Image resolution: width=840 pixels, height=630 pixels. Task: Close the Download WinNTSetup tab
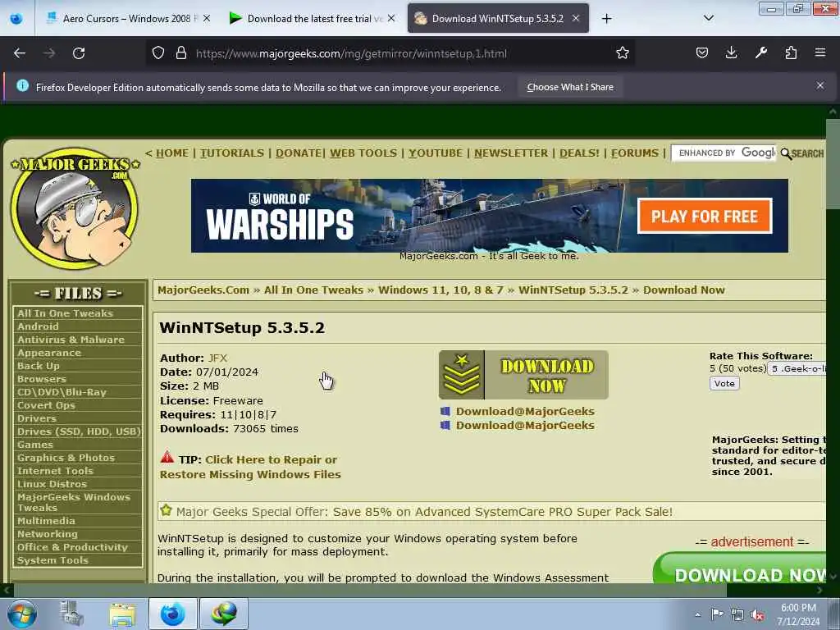[576, 18]
